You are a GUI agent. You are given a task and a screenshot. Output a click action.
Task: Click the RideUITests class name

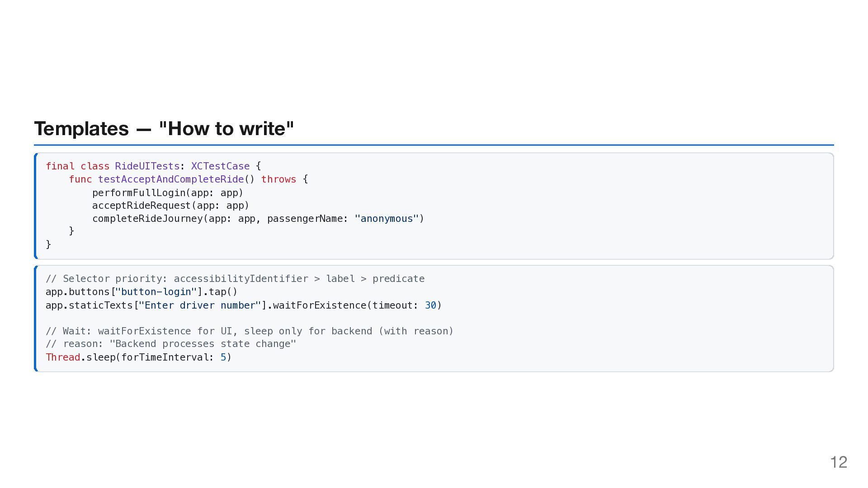point(147,166)
